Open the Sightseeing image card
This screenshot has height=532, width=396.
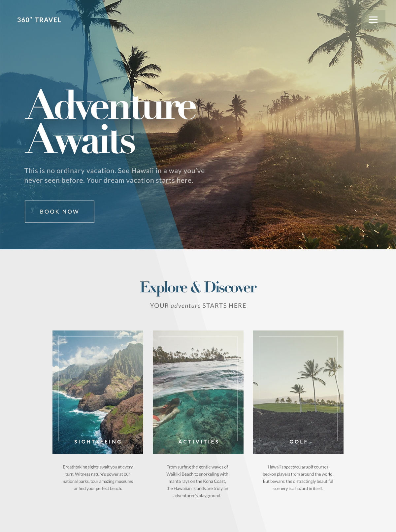click(x=98, y=392)
